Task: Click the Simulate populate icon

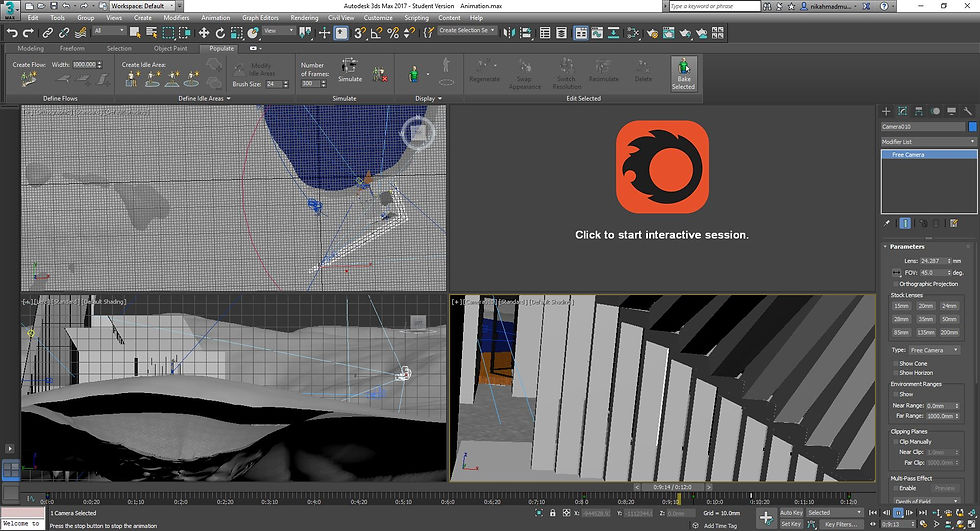Action: pyautogui.click(x=349, y=70)
